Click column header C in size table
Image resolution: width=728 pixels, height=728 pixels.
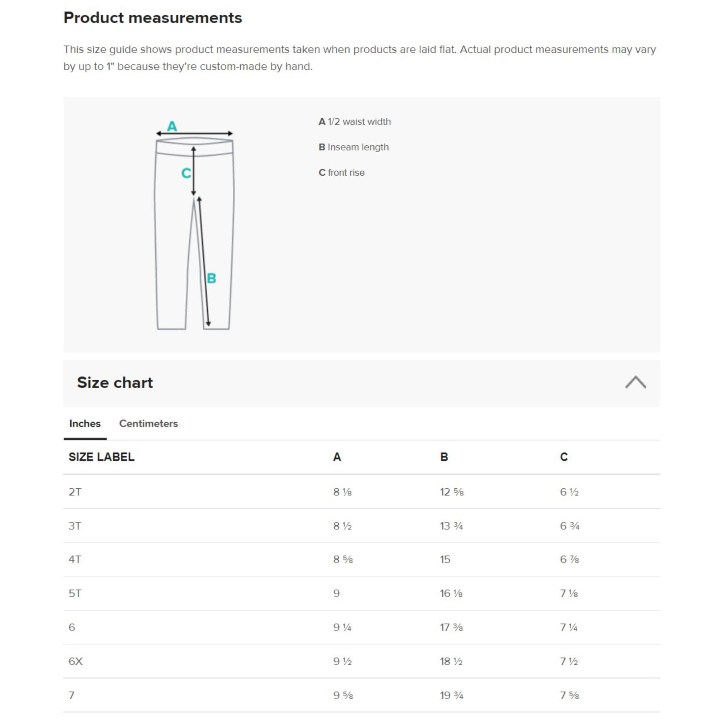point(564,457)
